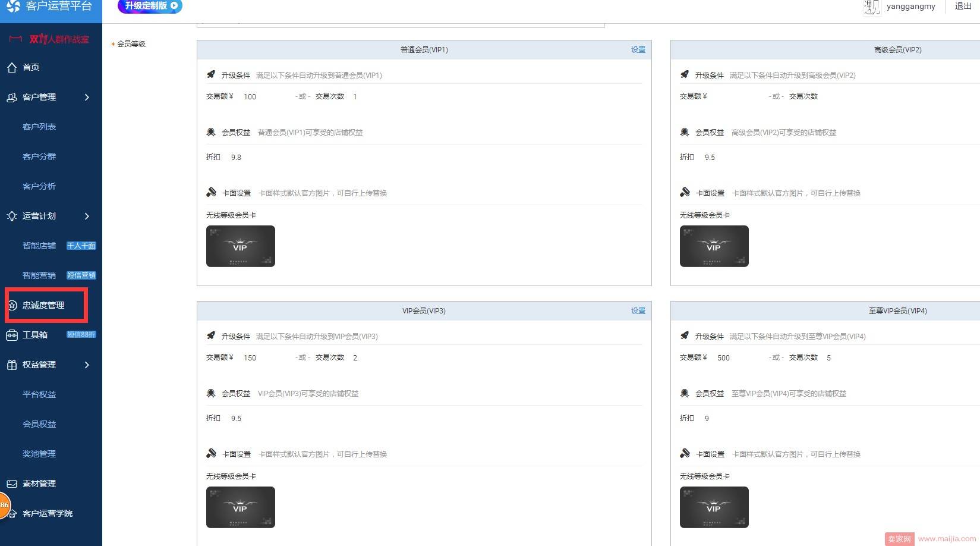Image resolution: width=980 pixels, height=546 pixels.
Task: Click the lightbulb icon for 运营计划
Action: coord(12,216)
